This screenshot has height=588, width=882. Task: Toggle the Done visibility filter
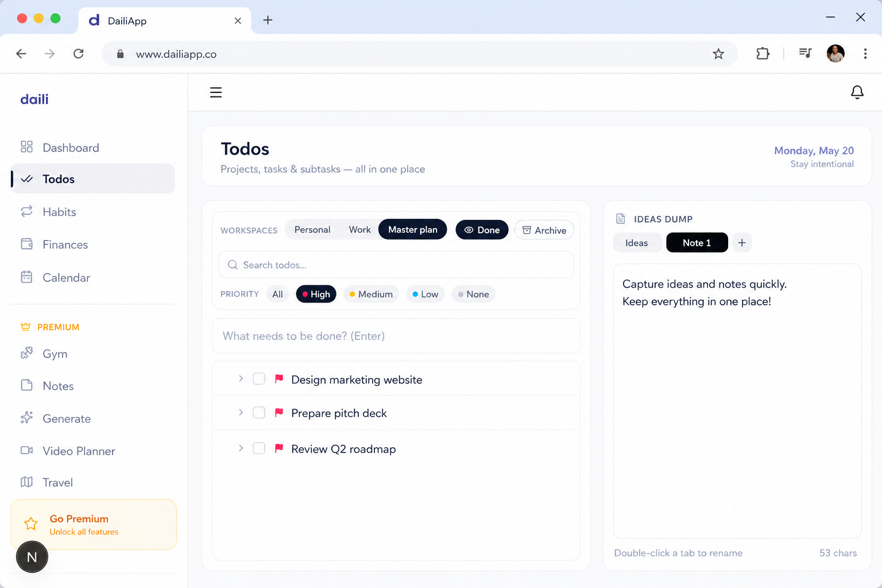point(482,230)
